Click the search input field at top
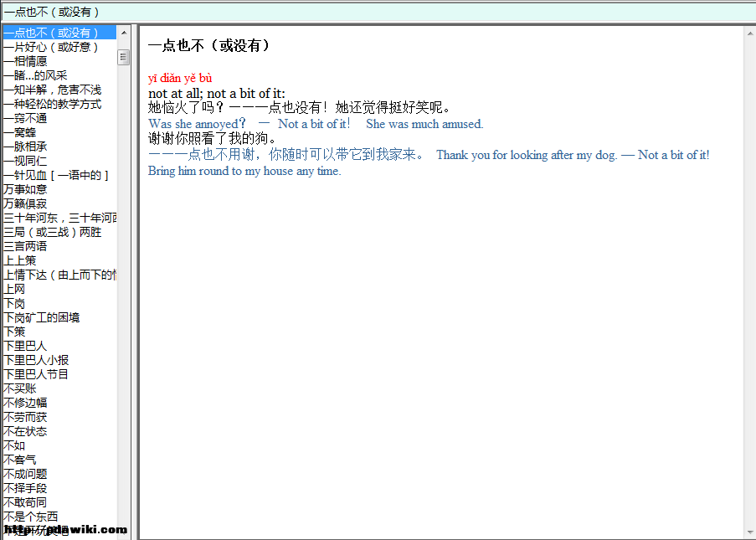The width and height of the screenshot is (756, 540). click(378, 12)
